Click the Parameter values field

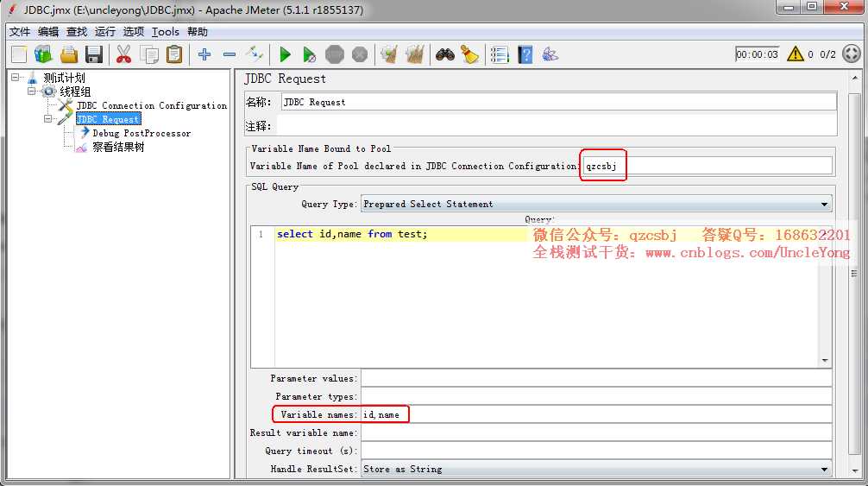[x=596, y=379]
